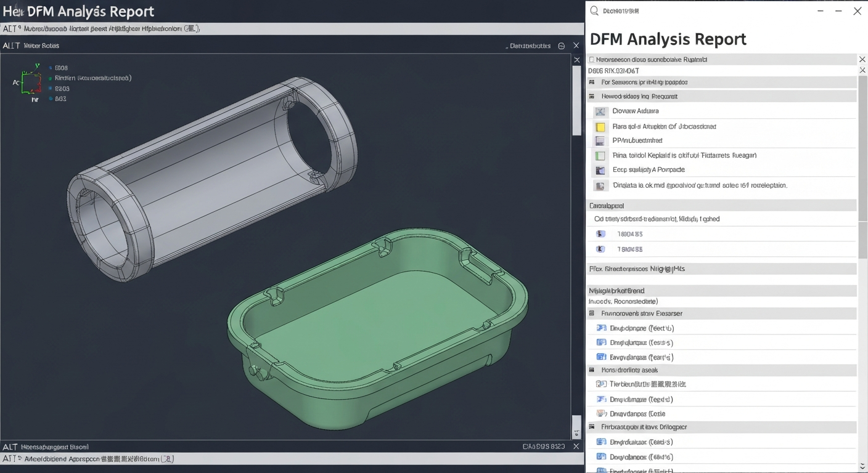The width and height of the screenshot is (868, 473).
Task: Click the icon beside 'Eesp sualiajty A Pompacte'
Action: pyautogui.click(x=600, y=171)
